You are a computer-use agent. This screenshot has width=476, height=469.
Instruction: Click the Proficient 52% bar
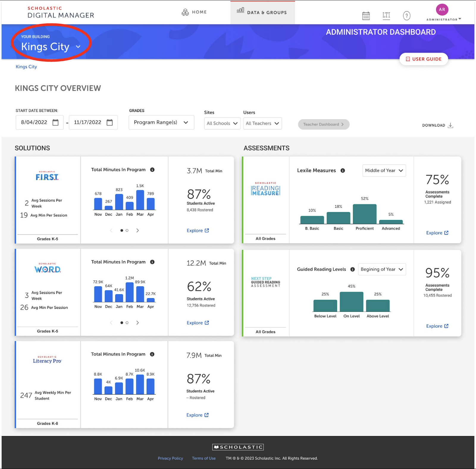(365, 214)
